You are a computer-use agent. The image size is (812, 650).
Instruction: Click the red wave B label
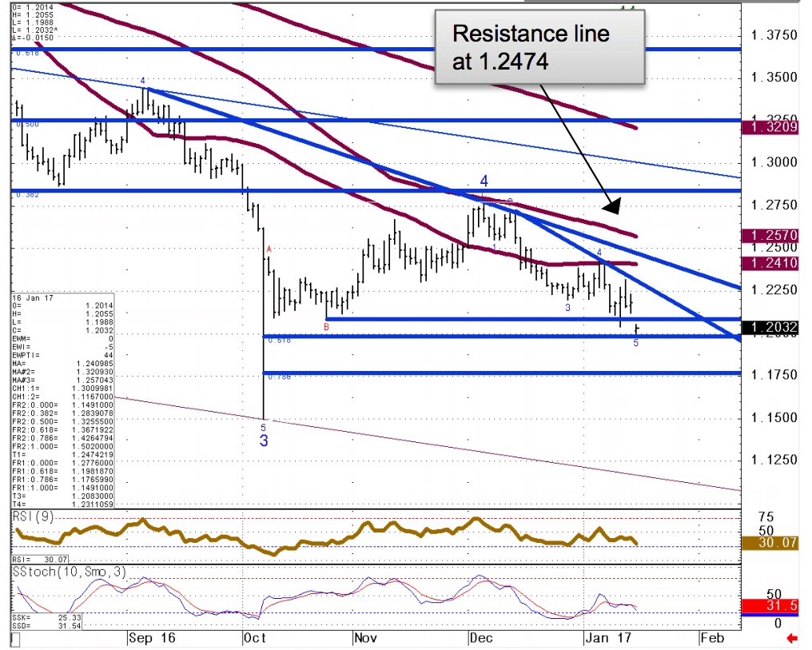326,326
